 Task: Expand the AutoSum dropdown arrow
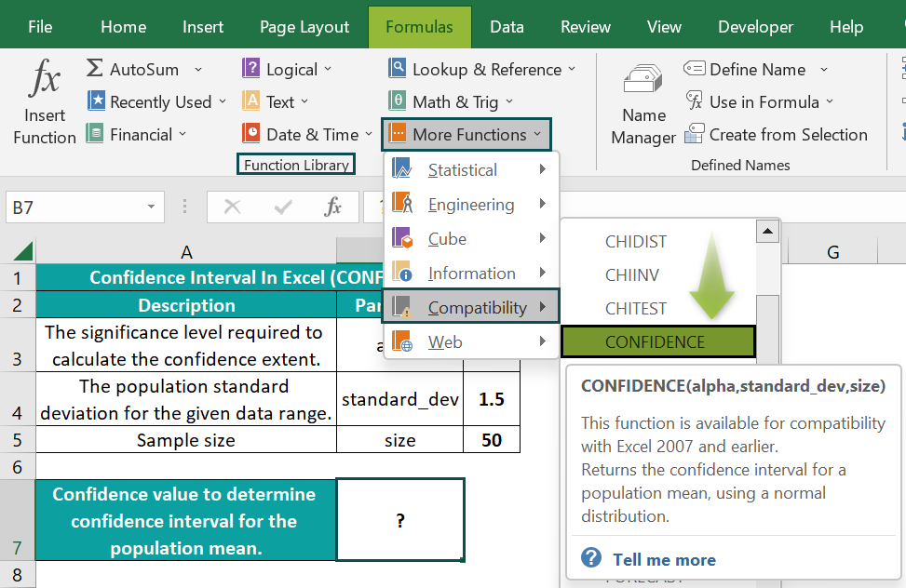pos(198,69)
